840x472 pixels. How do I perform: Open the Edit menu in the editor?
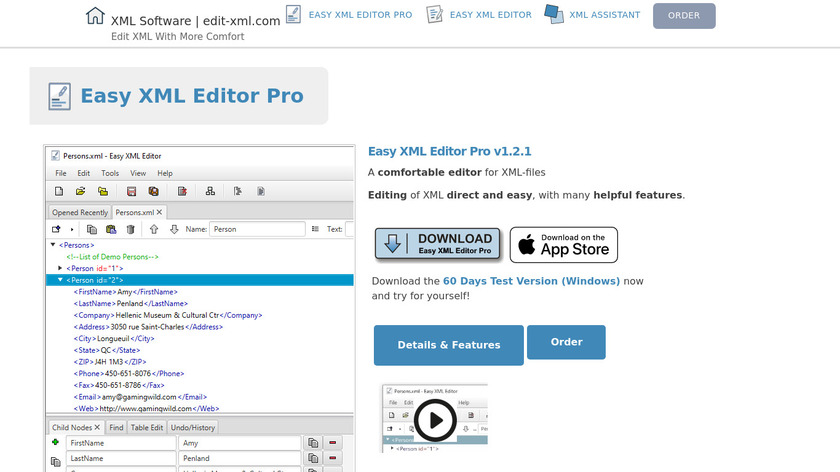84,173
